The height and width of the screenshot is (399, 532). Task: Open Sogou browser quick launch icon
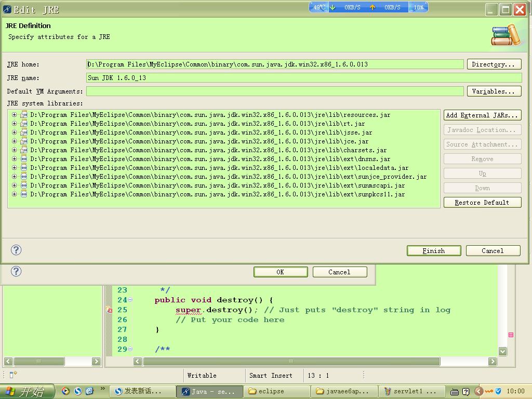click(78, 391)
